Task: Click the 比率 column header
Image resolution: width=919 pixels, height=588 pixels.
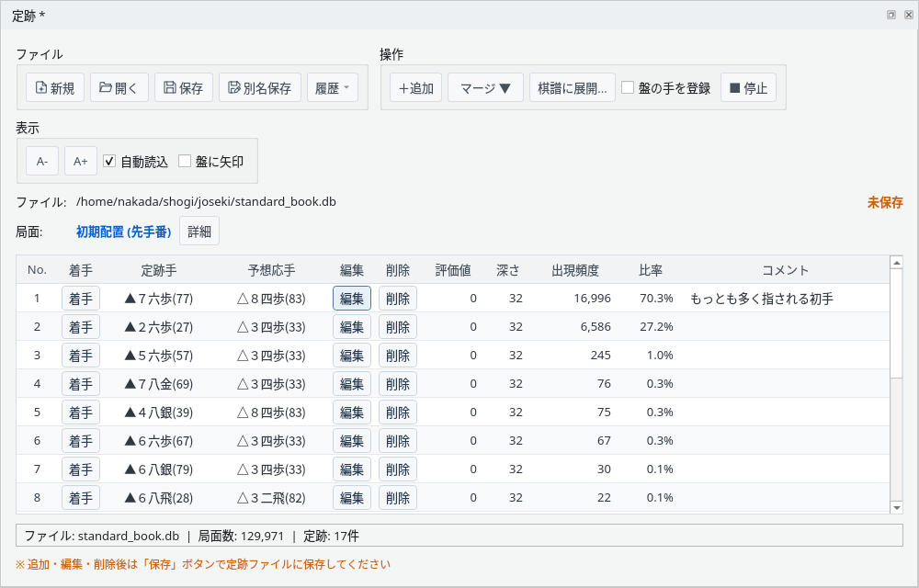Action: pyautogui.click(x=651, y=270)
